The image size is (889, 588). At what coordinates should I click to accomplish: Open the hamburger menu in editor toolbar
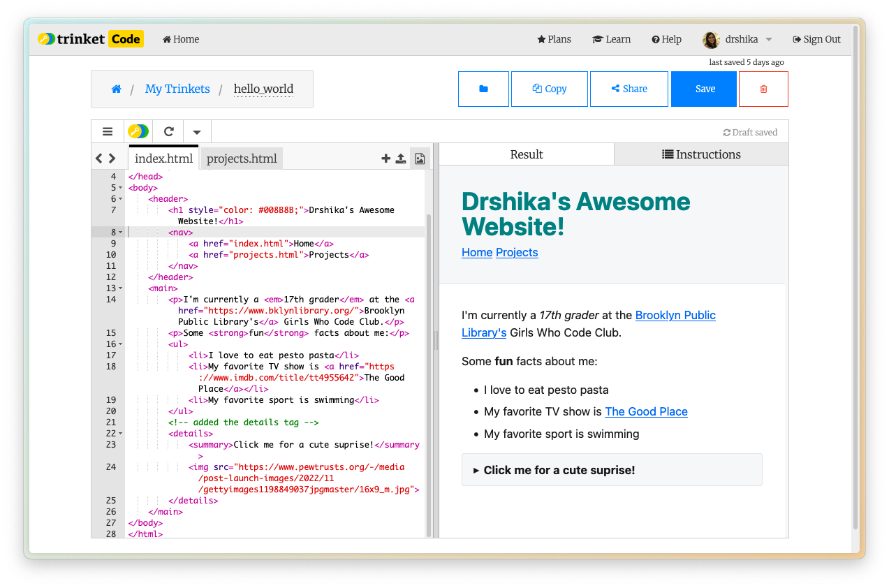pos(108,131)
